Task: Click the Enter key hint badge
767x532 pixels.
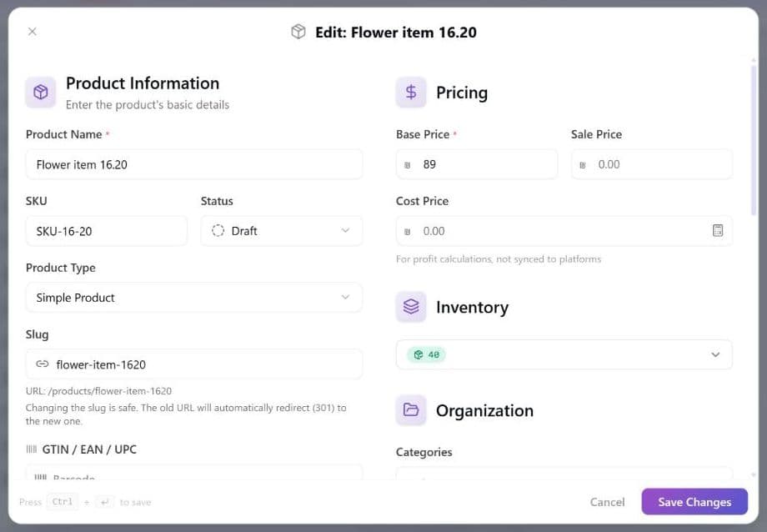Action: [104, 502]
